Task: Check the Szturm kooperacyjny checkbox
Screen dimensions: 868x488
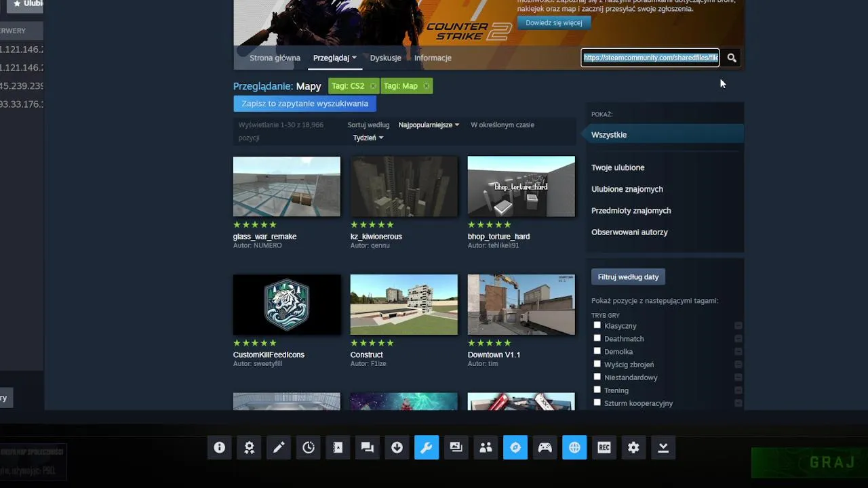Action: (x=597, y=403)
